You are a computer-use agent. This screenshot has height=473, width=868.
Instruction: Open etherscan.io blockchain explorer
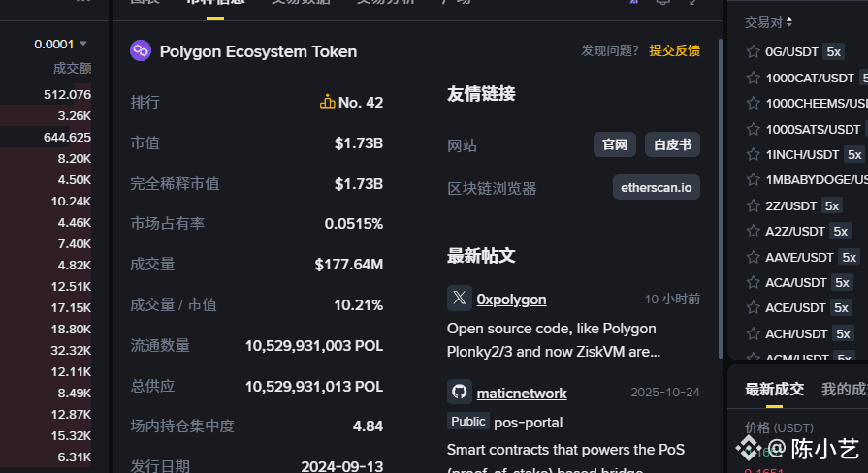(656, 187)
